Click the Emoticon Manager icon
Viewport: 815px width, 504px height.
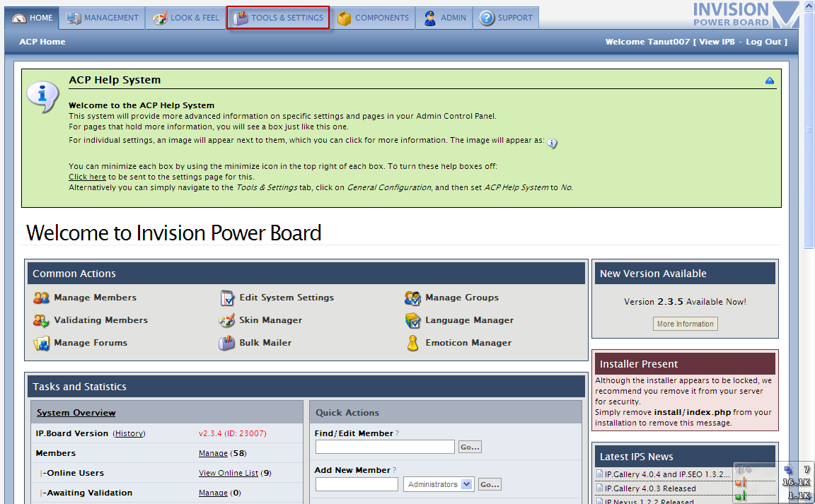click(412, 343)
